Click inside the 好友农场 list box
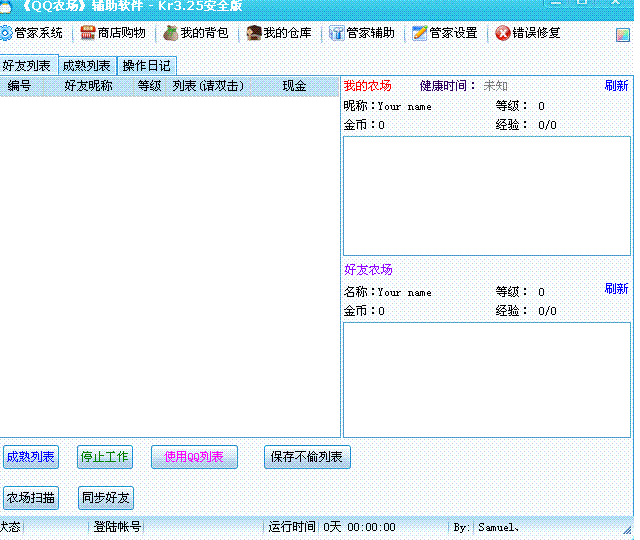Viewport: 640px width, 540px height. coord(487,380)
